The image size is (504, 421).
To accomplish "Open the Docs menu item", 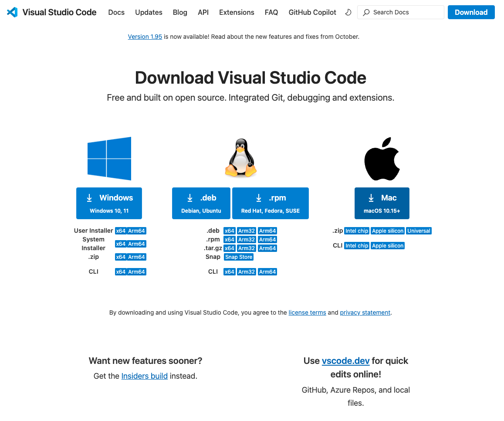I will pos(116,12).
